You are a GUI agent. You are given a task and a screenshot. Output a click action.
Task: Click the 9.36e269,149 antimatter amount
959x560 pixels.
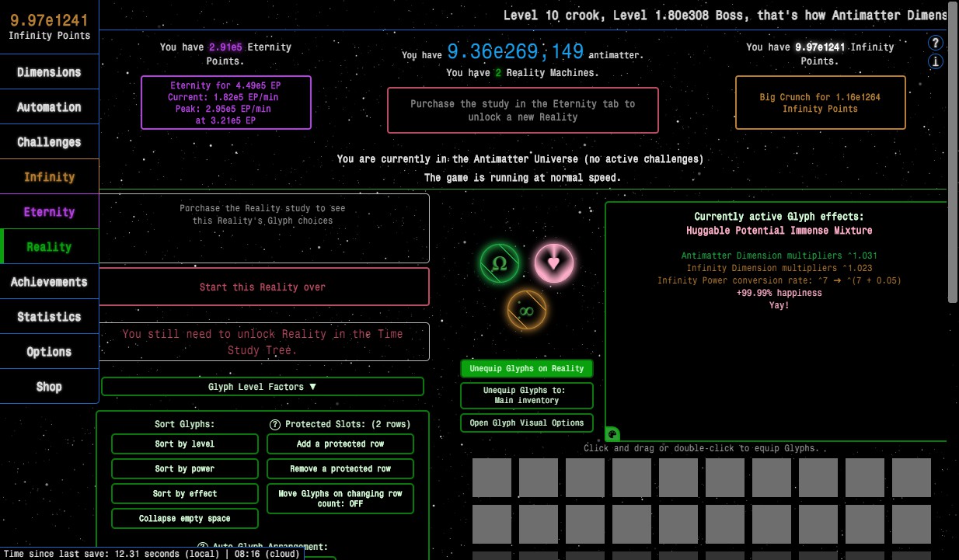click(515, 52)
